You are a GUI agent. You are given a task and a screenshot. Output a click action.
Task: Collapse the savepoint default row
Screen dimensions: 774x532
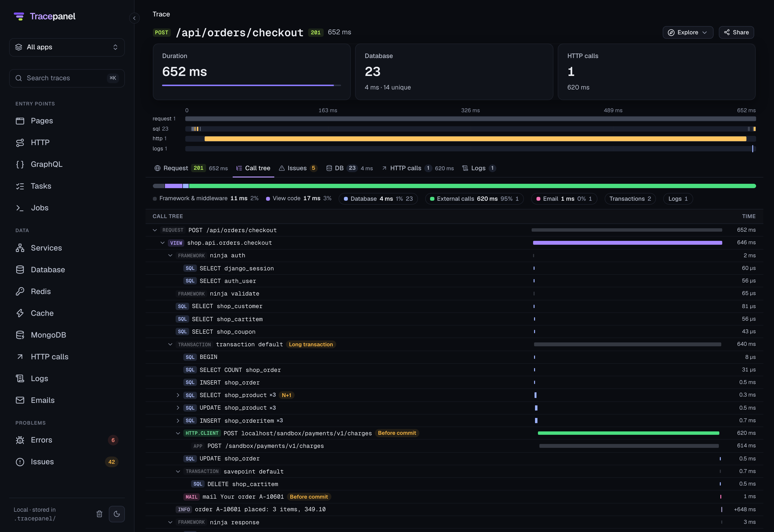coord(178,471)
